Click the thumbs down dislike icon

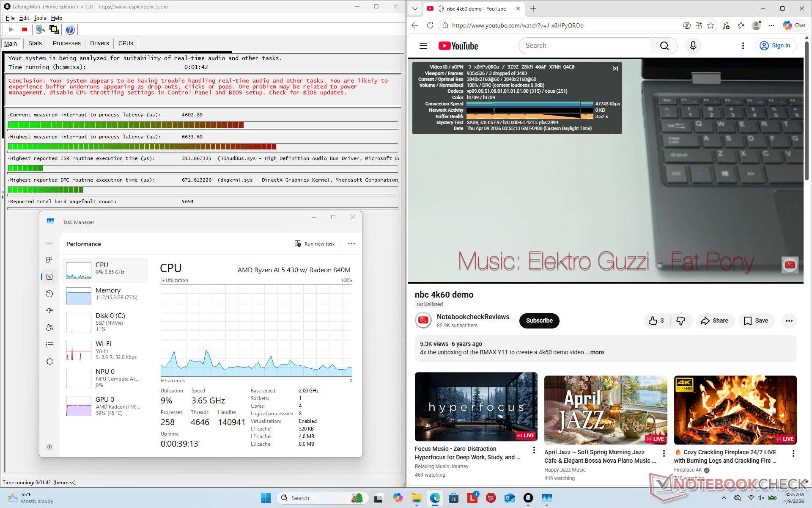pos(680,321)
